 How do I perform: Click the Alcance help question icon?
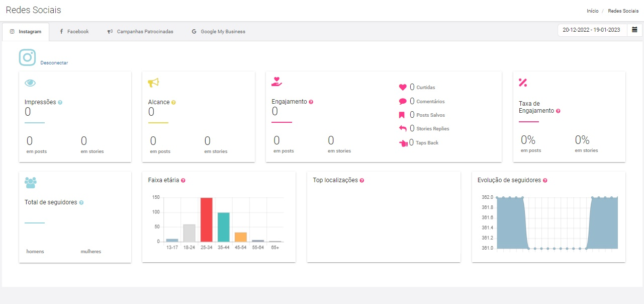point(173,102)
